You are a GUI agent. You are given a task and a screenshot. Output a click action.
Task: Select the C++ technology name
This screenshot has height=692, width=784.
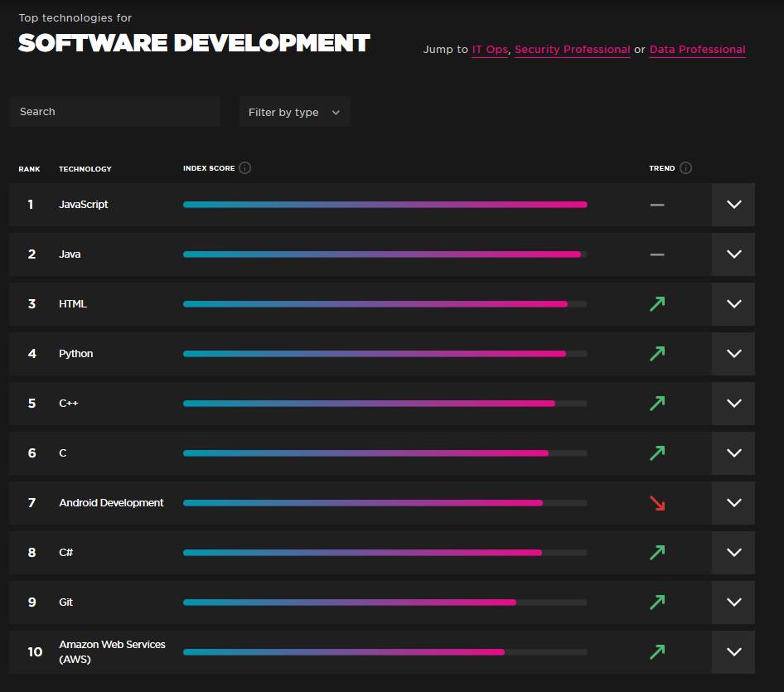69,403
